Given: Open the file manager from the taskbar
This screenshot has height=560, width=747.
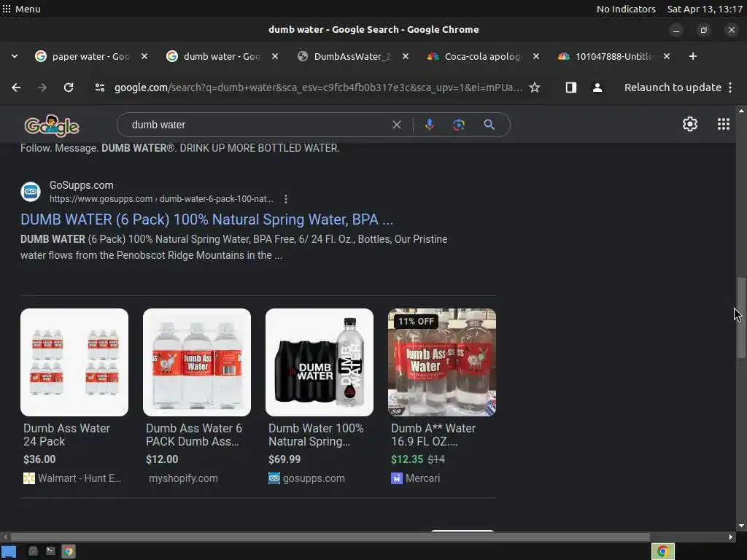Looking at the screenshot, I should click(x=33, y=551).
